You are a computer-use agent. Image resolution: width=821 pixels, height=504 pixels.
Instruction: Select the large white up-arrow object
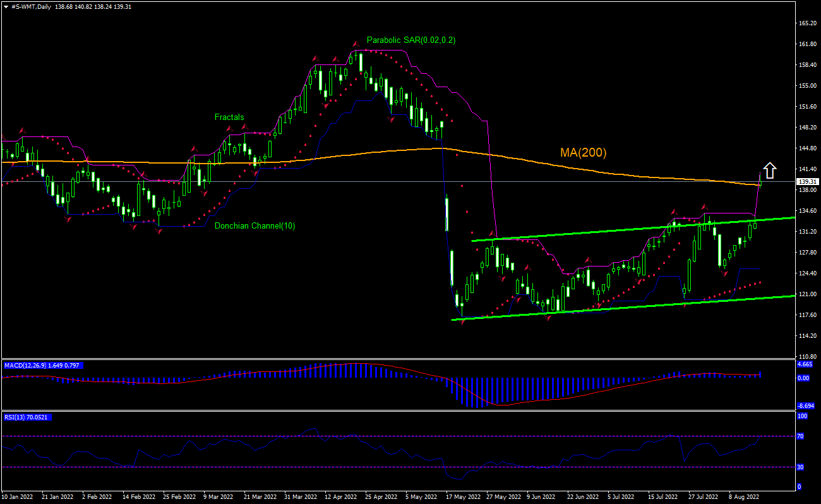pyautogui.click(x=769, y=171)
